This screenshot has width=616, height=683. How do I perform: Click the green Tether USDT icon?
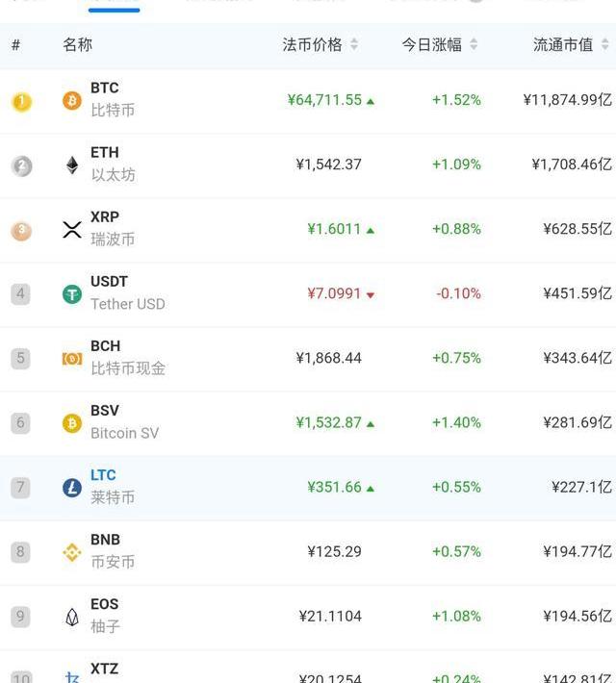click(x=72, y=294)
